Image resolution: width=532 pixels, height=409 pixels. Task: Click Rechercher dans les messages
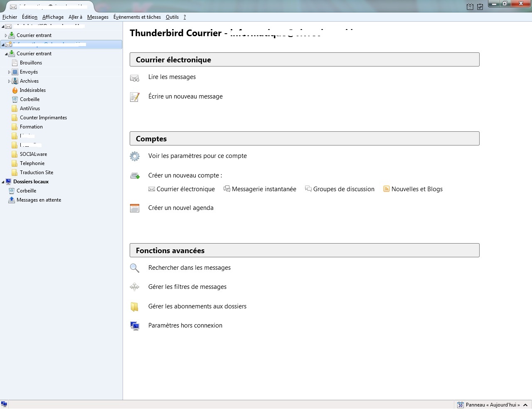(190, 268)
